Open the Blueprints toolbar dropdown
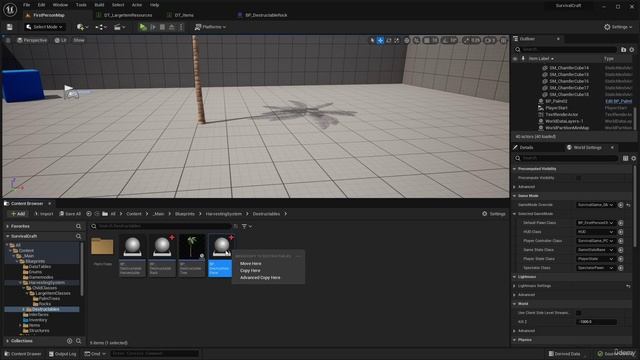640x360 pixels. tap(101, 27)
